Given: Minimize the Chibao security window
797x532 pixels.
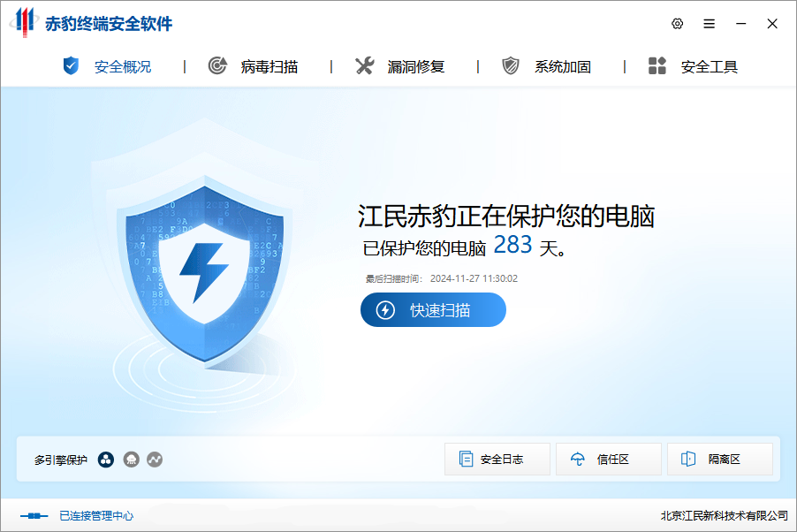Looking at the screenshot, I should (x=741, y=23).
